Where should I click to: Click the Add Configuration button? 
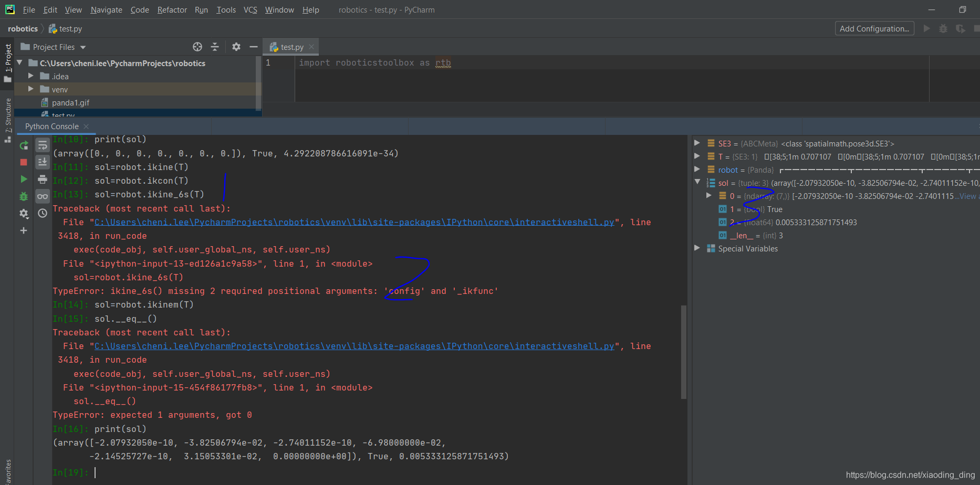click(x=874, y=28)
